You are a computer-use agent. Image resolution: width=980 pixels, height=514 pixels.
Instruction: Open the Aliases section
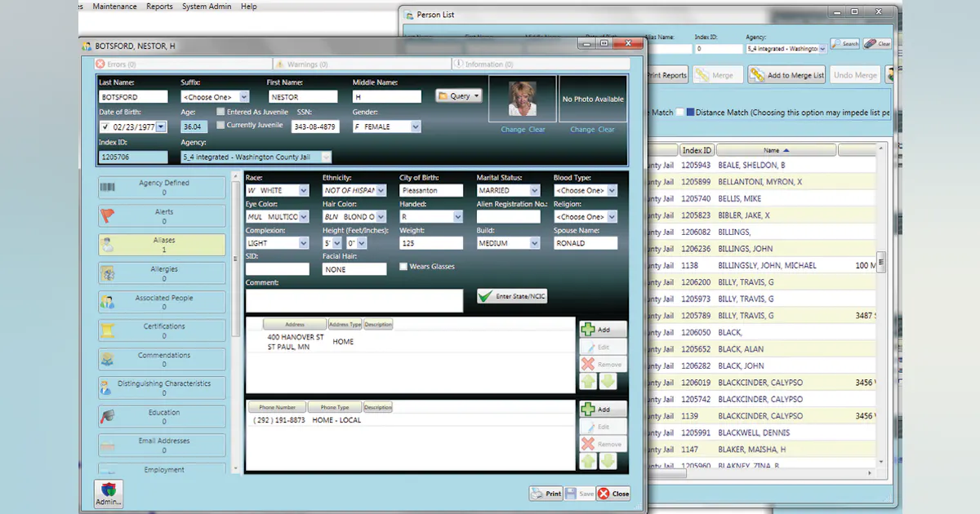tap(162, 245)
